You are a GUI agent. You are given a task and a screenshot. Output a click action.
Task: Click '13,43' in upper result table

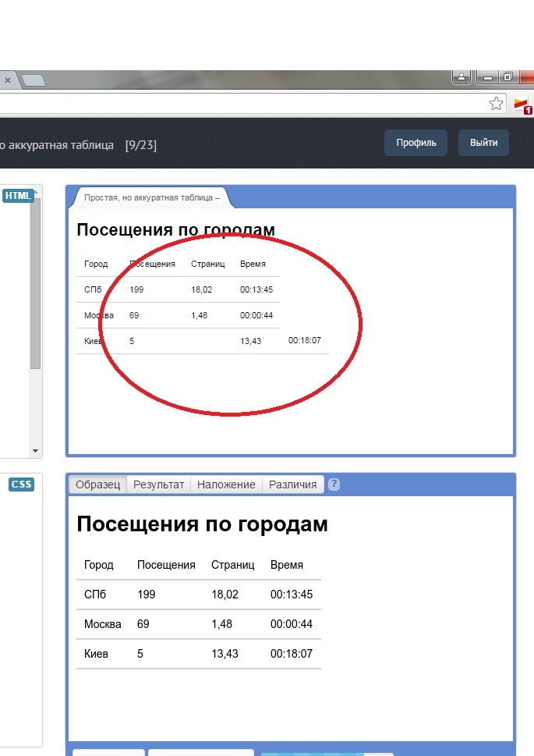pyautogui.click(x=250, y=341)
